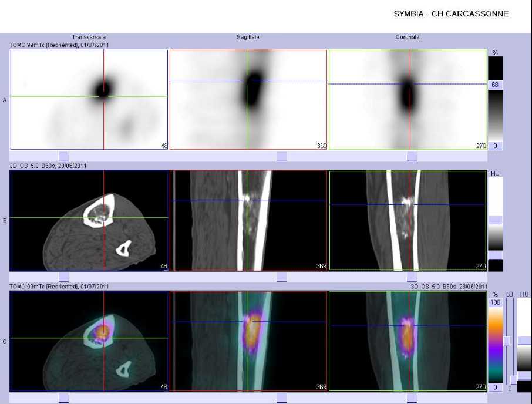Image resolution: width=532 pixels, height=404 pixels.
Task: Click slice slider thumb under row B coronal
Action: point(412,277)
